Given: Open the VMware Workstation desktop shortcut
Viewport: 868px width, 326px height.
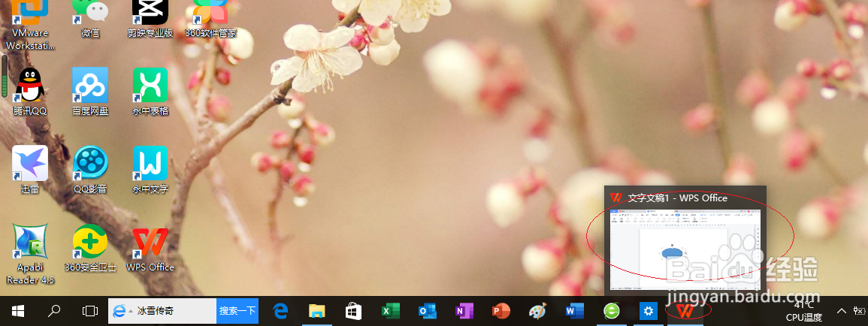Looking at the screenshot, I should click(x=30, y=25).
